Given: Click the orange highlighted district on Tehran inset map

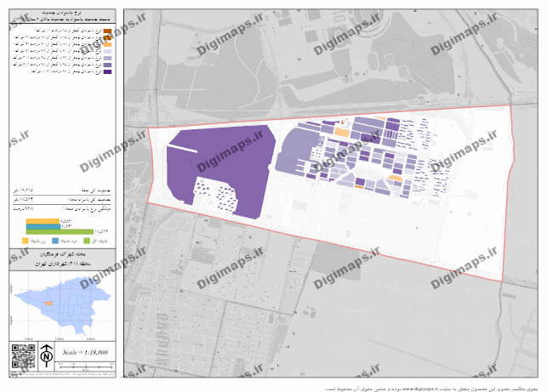Looking at the screenshot, I should tap(48, 304).
